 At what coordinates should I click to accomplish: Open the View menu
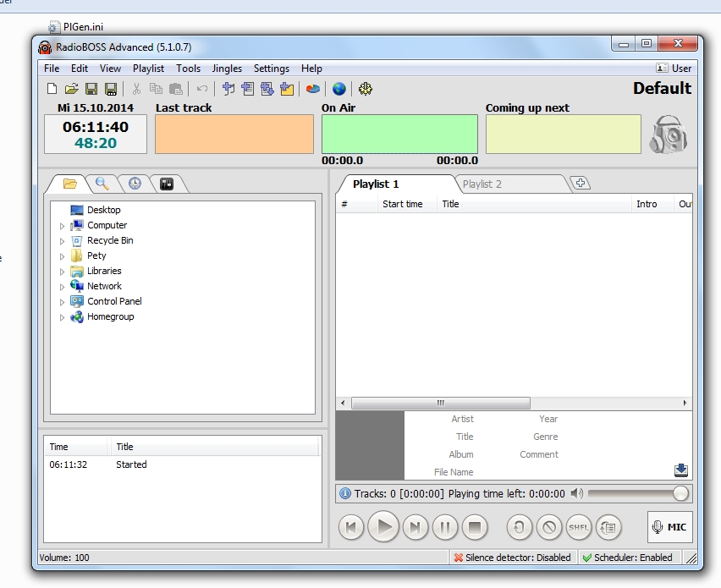tap(110, 69)
